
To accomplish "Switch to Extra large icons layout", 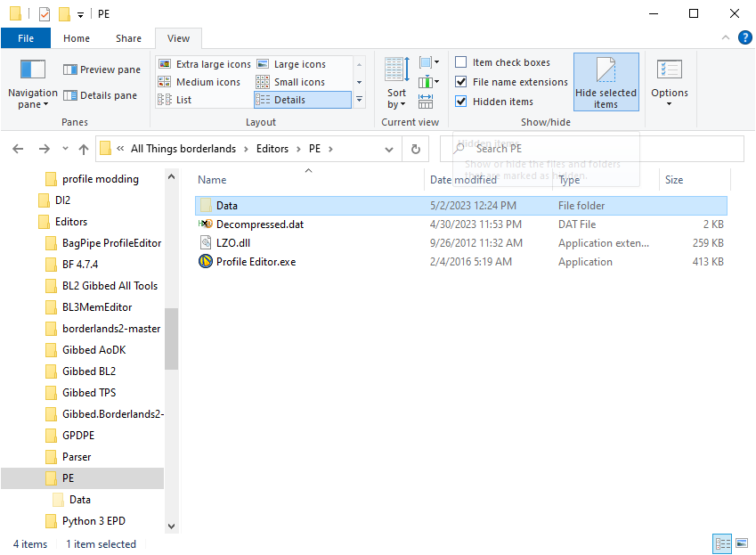I will pos(205,64).
